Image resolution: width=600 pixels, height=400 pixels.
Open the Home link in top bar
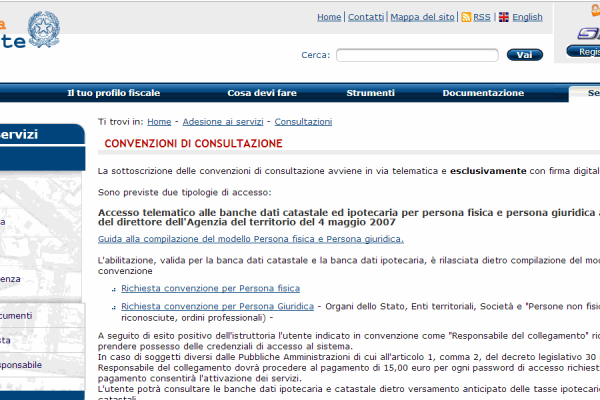click(x=329, y=17)
